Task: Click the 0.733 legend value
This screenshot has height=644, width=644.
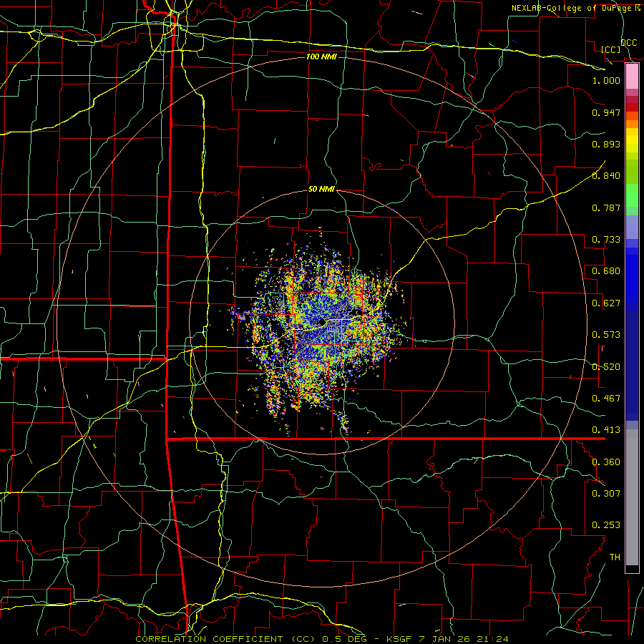Action: point(606,240)
